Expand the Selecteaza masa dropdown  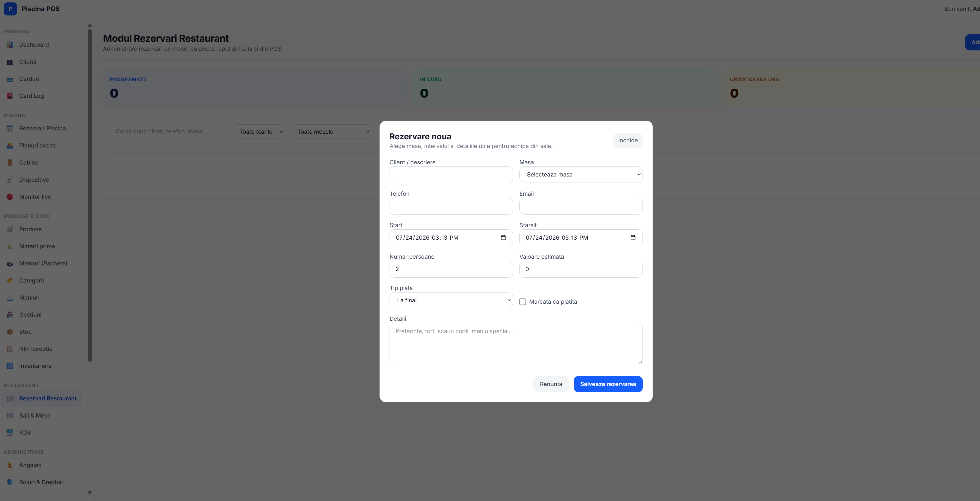[x=581, y=175]
